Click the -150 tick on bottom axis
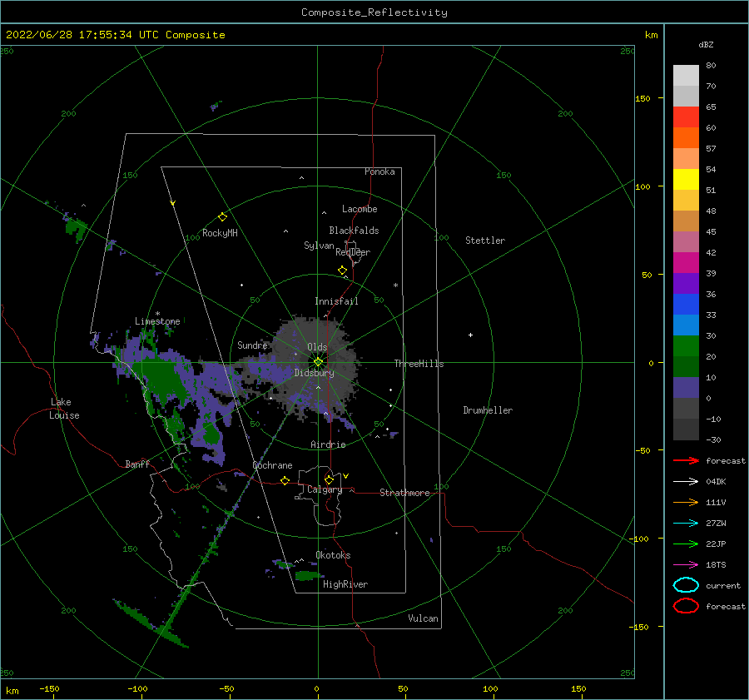 [x=49, y=688]
